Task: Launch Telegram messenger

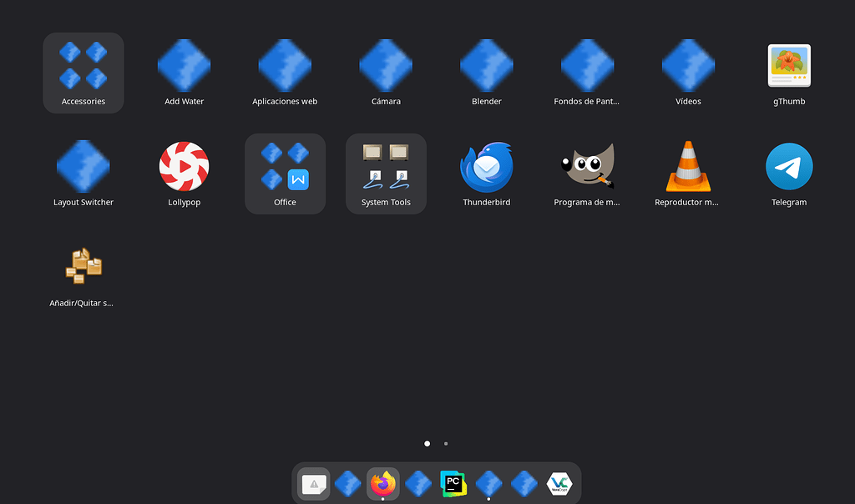Action: click(x=788, y=165)
